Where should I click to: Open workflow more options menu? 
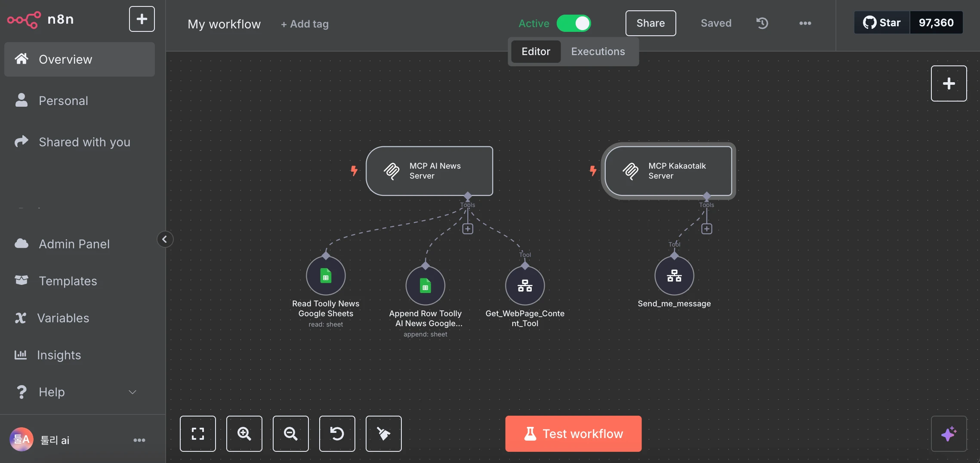point(805,23)
